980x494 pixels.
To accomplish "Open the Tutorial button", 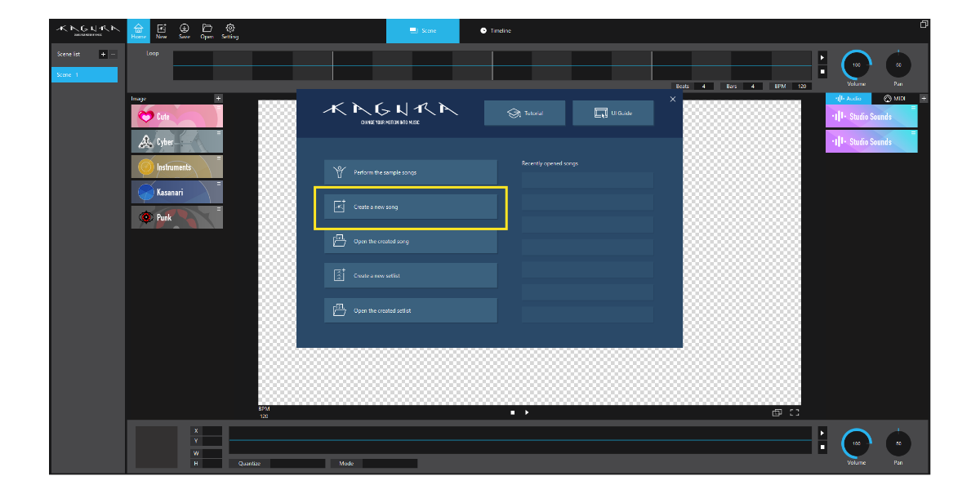I will (524, 113).
